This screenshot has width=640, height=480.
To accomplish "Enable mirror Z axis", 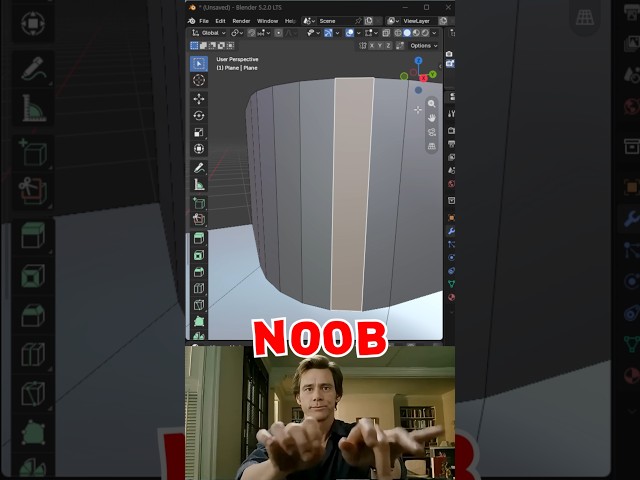I will point(388,46).
